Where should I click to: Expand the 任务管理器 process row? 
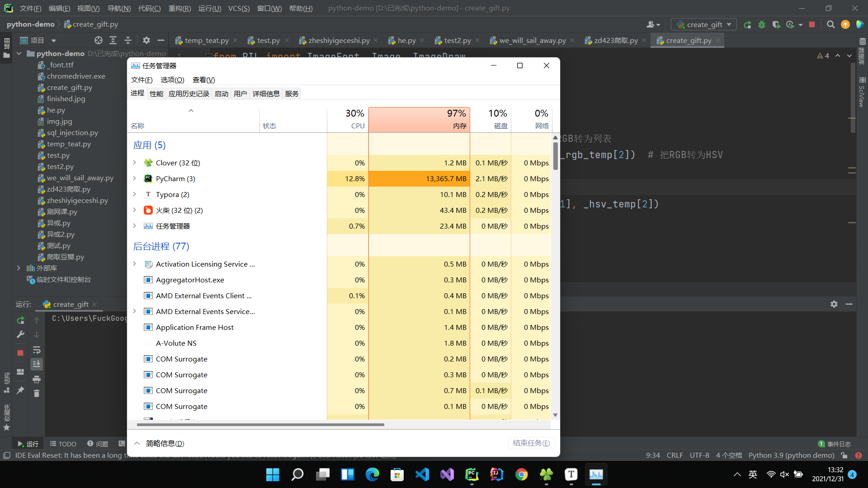[x=134, y=226]
